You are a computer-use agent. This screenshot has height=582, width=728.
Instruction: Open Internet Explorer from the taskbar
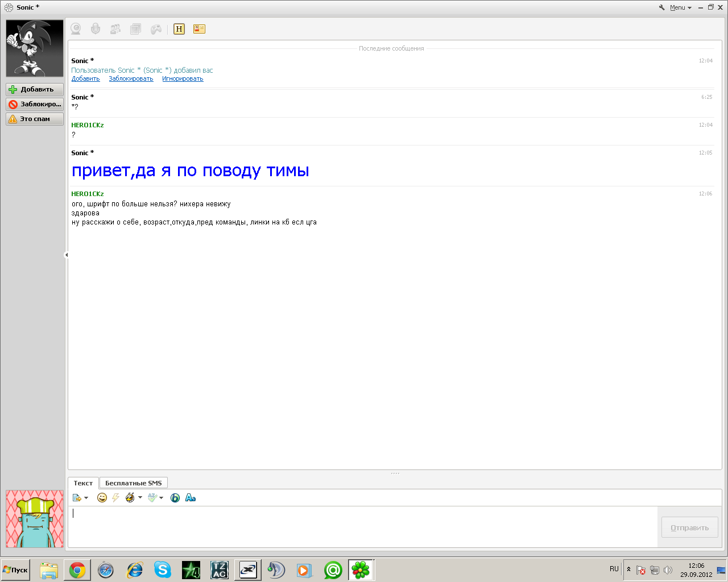pyautogui.click(x=134, y=570)
